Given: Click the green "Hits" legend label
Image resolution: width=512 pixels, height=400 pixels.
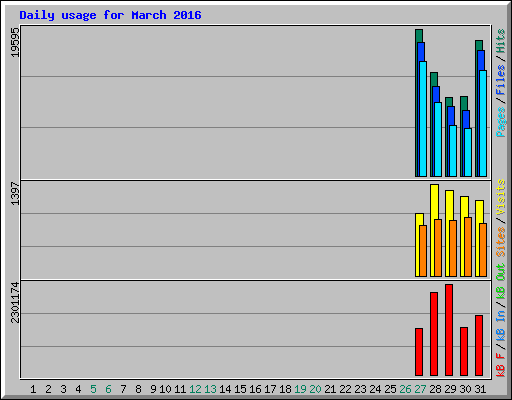Looking at the screenshot, I should click(501, 41).
